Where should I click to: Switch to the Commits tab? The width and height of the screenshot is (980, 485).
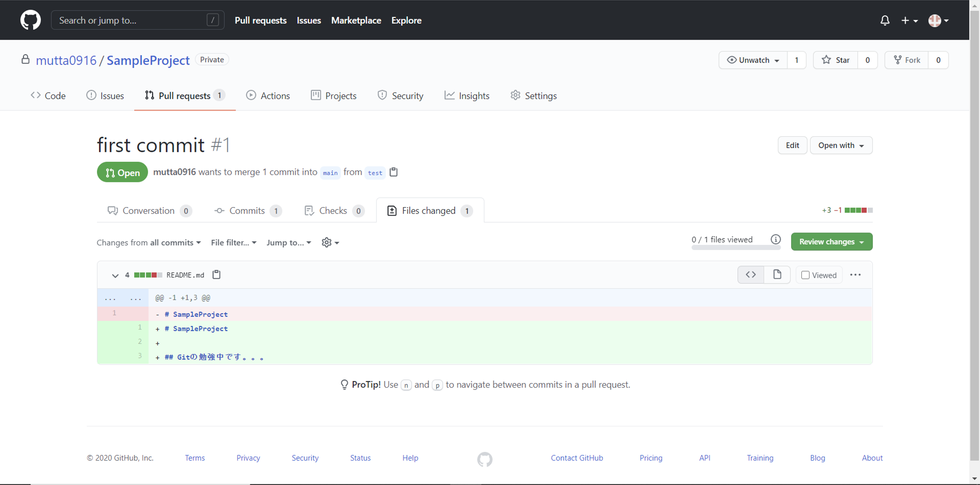(248, 211)
